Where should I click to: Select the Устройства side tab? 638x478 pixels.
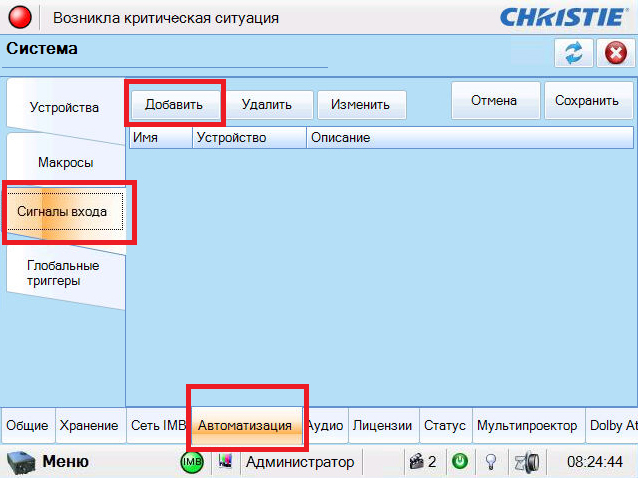(64, 107)
